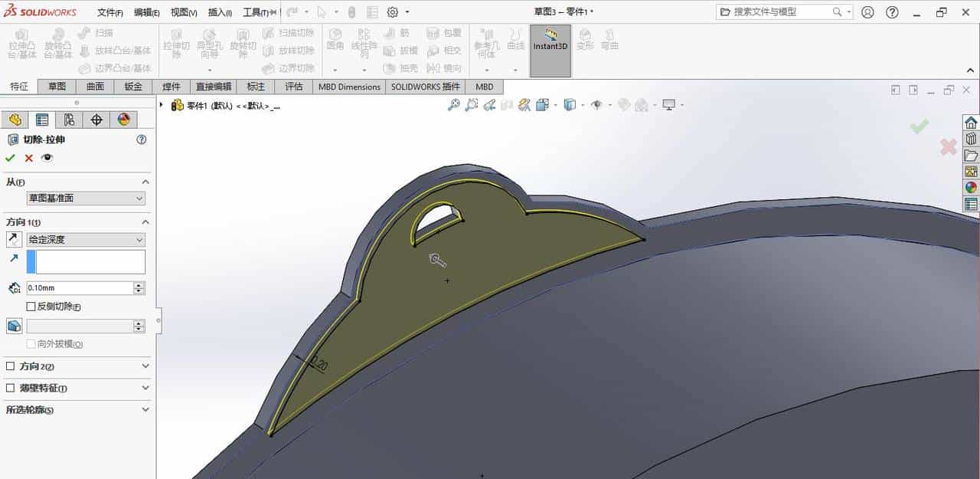Collapse the 方向1 section
Image resolution: width=980 pixels, height=479 pixels.
point(145,221)
